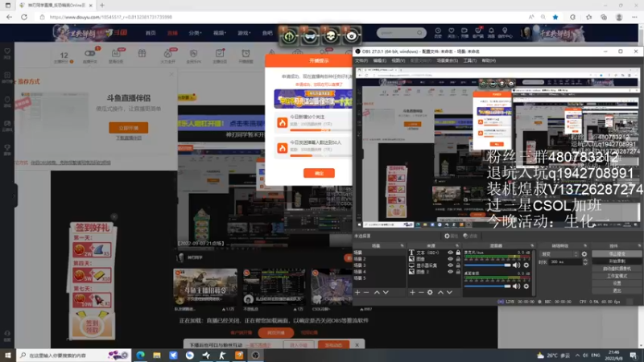Screen dimensions: 644x362
Task: Click the gift box icon in streamer toolbar
Action: pyautogui.click(x=142, y=53)
